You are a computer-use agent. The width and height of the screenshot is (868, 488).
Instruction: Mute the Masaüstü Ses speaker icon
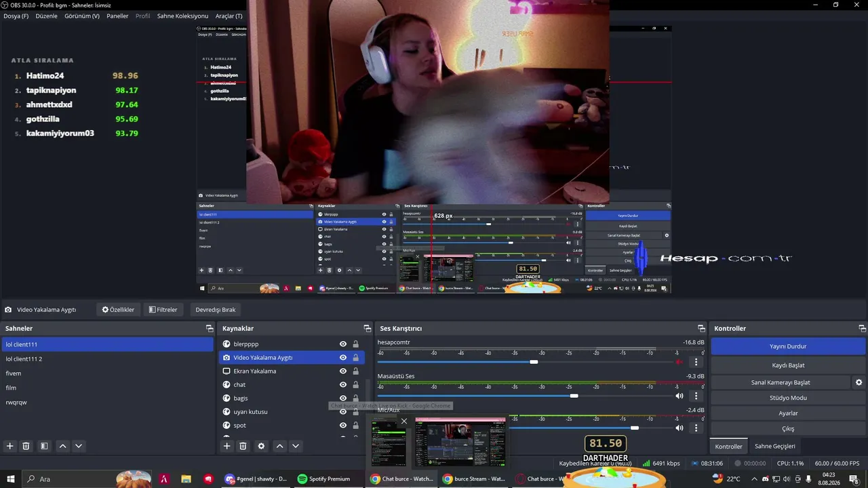tap(679, 396)
